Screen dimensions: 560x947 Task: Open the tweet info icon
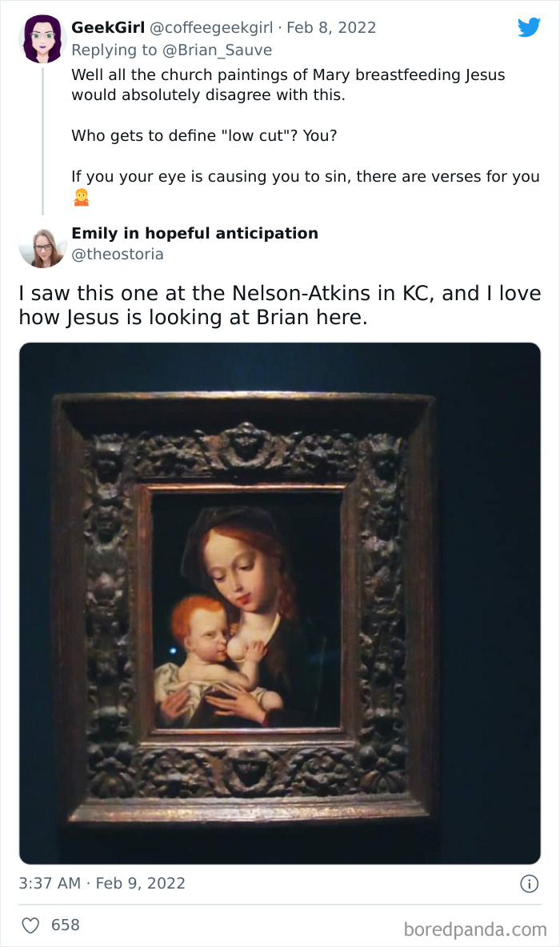(x=528, y=884)
